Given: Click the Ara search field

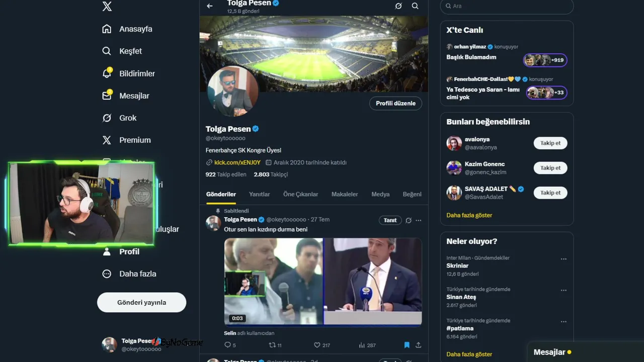Looking at the screenshot, I should [x=508, y=6].
